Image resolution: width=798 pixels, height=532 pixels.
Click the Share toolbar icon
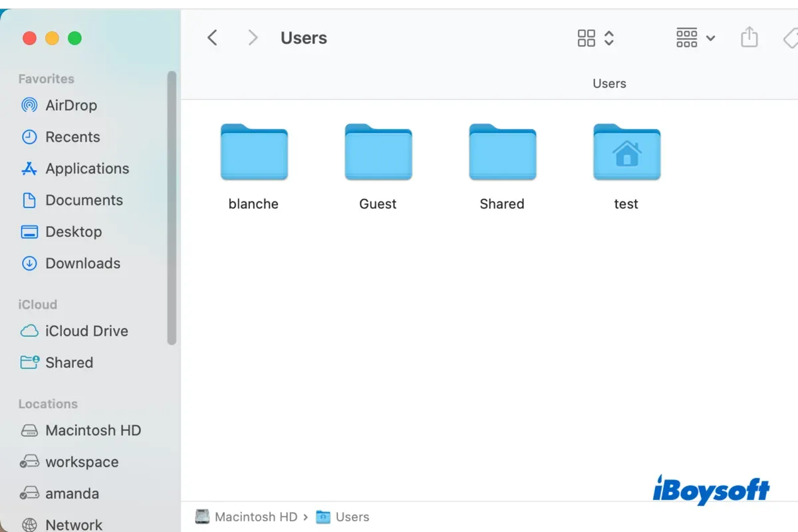point(749,37)
